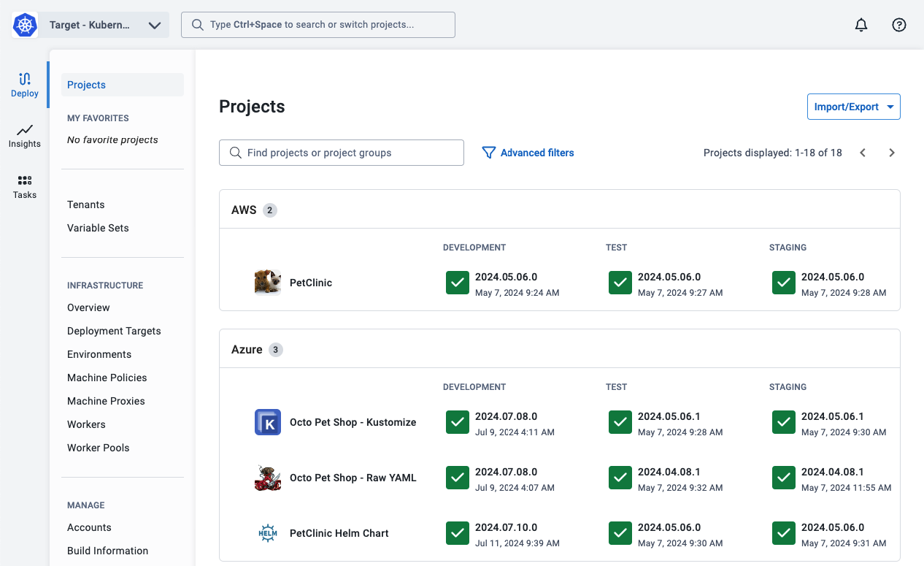Open Helm Chart Staging deployment success icon
Screen dimensions: 924x566
784,533
